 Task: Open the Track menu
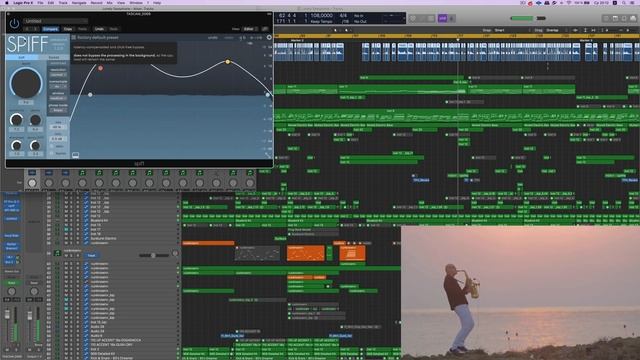coord(63,3)
